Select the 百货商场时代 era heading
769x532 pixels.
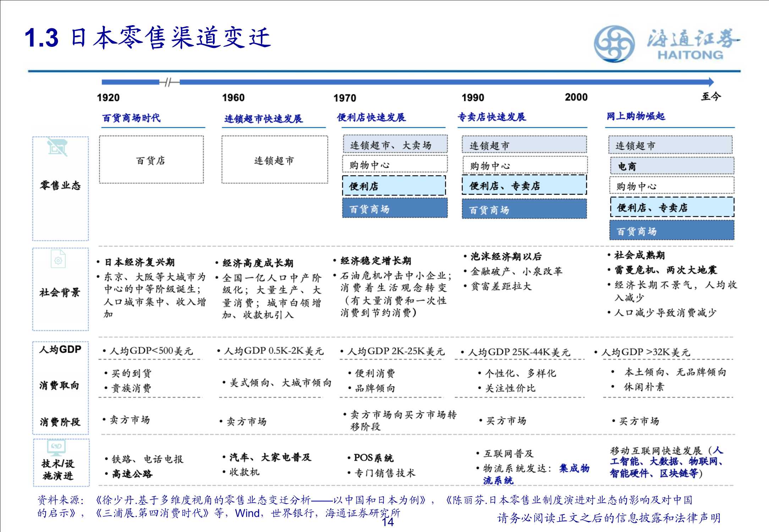tap(131, 118)
